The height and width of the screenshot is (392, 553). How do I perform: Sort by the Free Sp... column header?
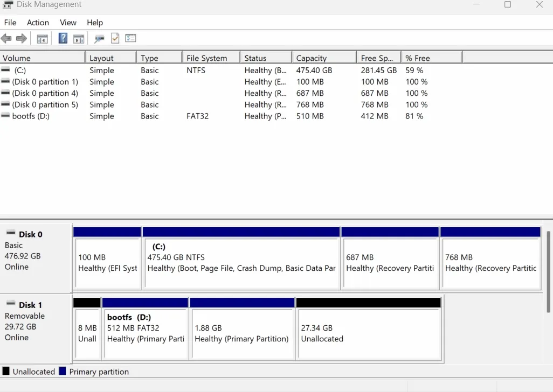(x=379, y=58)
